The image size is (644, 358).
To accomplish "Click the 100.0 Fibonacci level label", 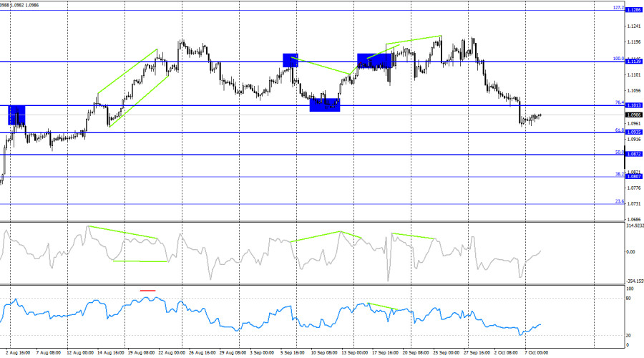I will click(618, 59).
